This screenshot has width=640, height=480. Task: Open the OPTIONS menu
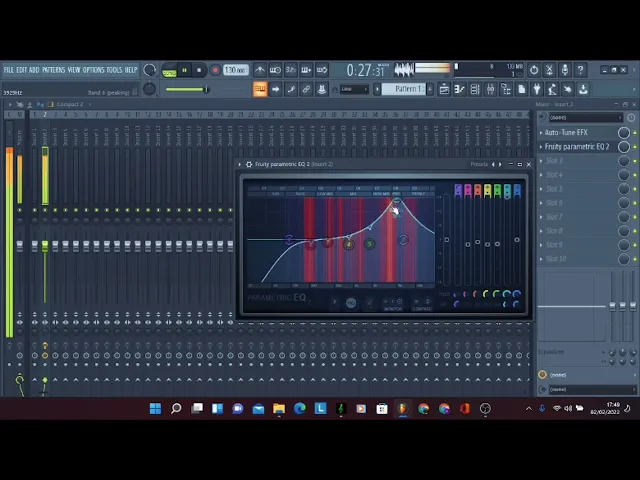(93, 70)
